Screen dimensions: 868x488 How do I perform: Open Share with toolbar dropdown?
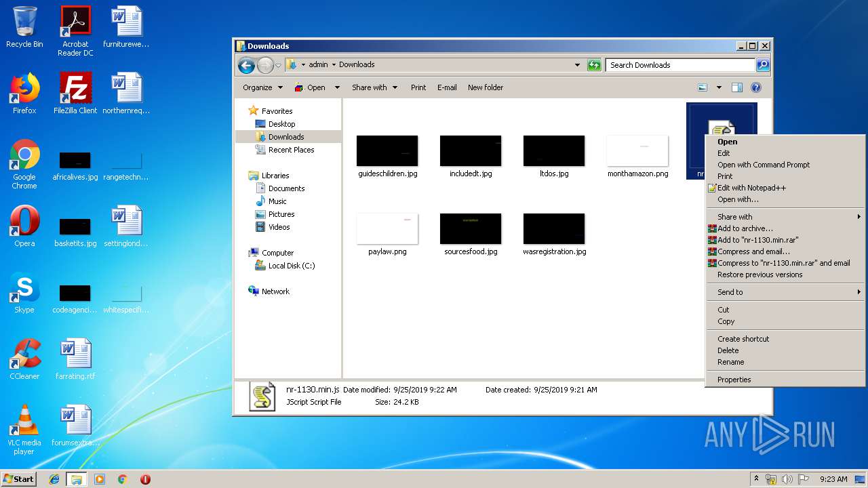pyautogui.click(x=374, y=87)
